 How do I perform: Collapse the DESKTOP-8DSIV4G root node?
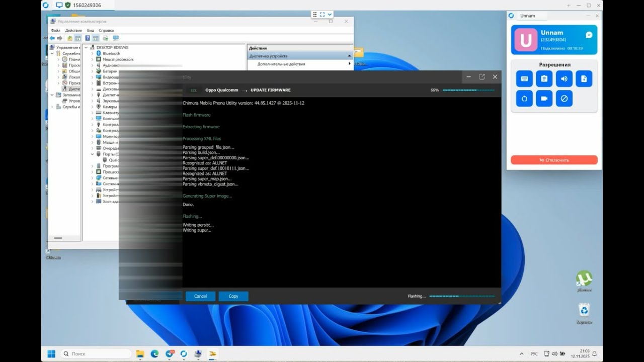coord(86,47)
